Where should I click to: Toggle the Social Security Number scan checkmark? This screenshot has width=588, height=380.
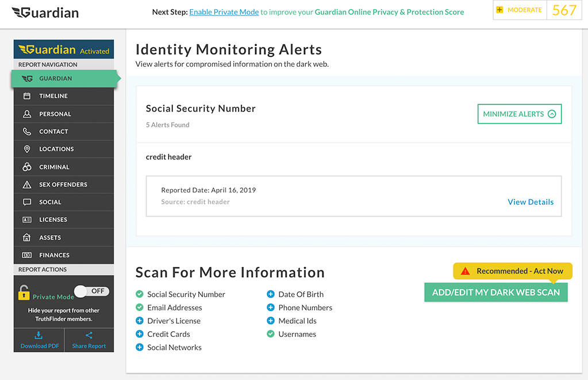pyautogui.click(x=140, y=294)
